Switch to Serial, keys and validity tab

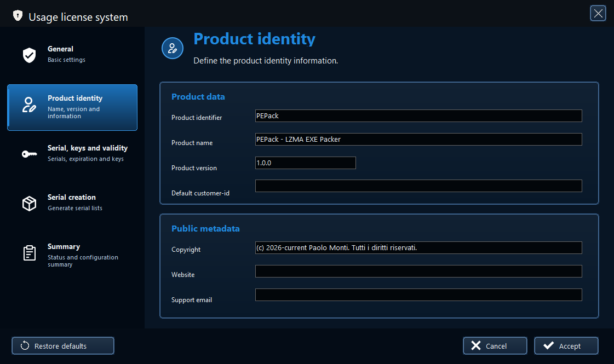pyautogui.click(x=72, y=153)
